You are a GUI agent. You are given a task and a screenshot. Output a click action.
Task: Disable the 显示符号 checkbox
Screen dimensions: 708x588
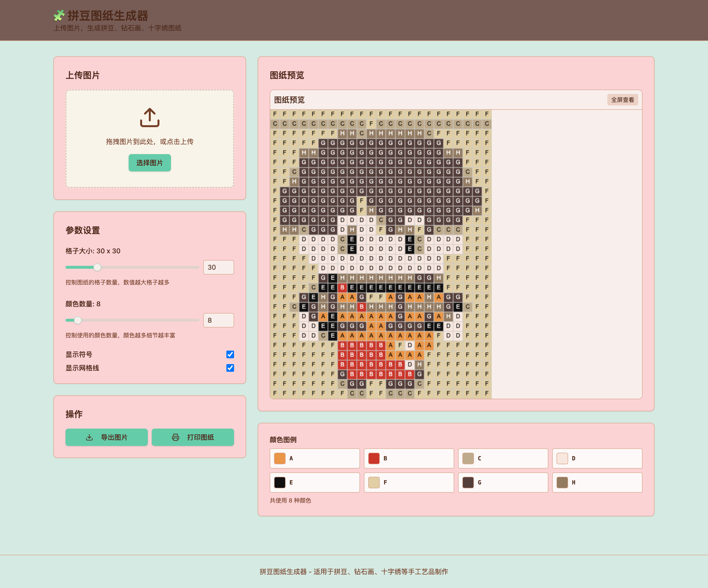[230, 354]
